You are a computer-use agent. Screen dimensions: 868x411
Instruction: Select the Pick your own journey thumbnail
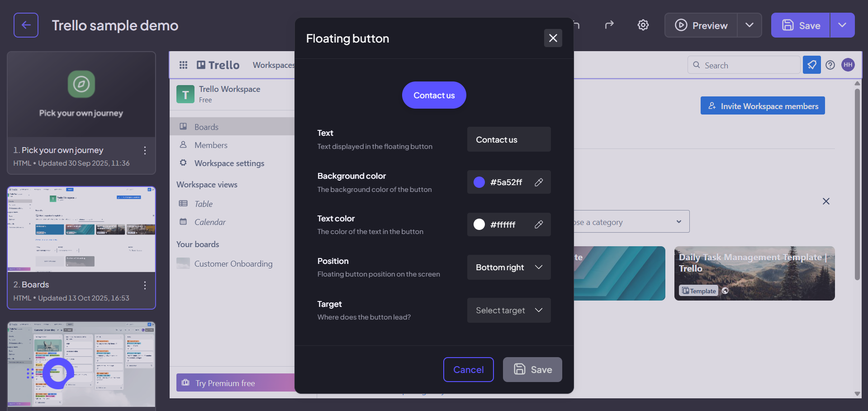point(81,94)
